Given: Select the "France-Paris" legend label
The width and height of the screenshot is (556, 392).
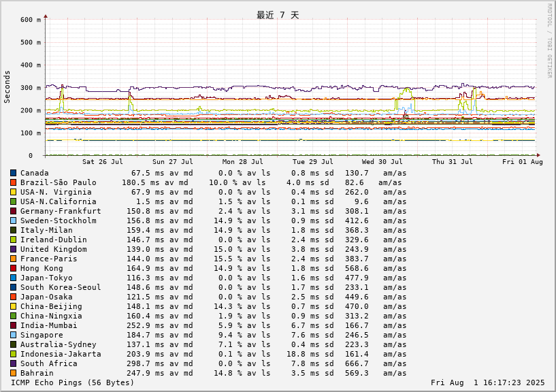Looking at the screenshot, I should coord(48,259).
